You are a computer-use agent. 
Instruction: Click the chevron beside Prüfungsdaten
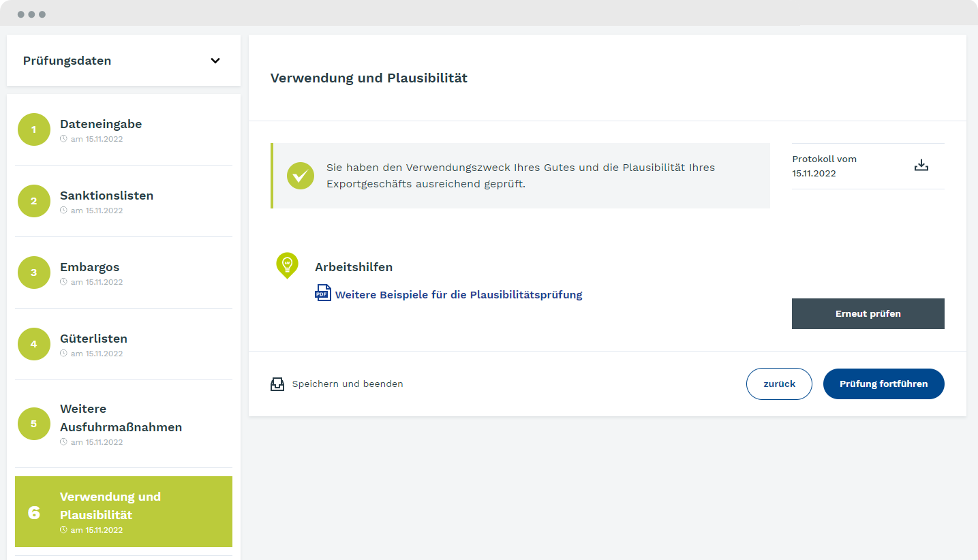tap(215, 61)
